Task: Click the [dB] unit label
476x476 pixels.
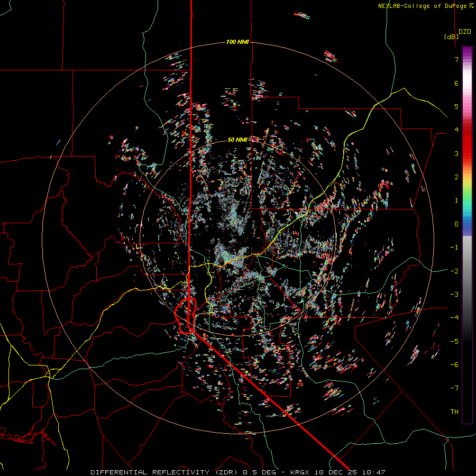Action: tap(452, 37)
